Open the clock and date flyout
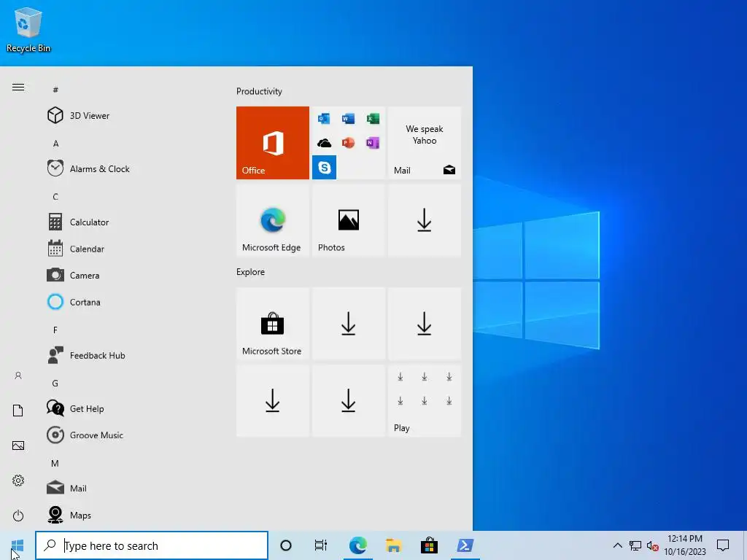The image size is (747, 560). [685, 545]
